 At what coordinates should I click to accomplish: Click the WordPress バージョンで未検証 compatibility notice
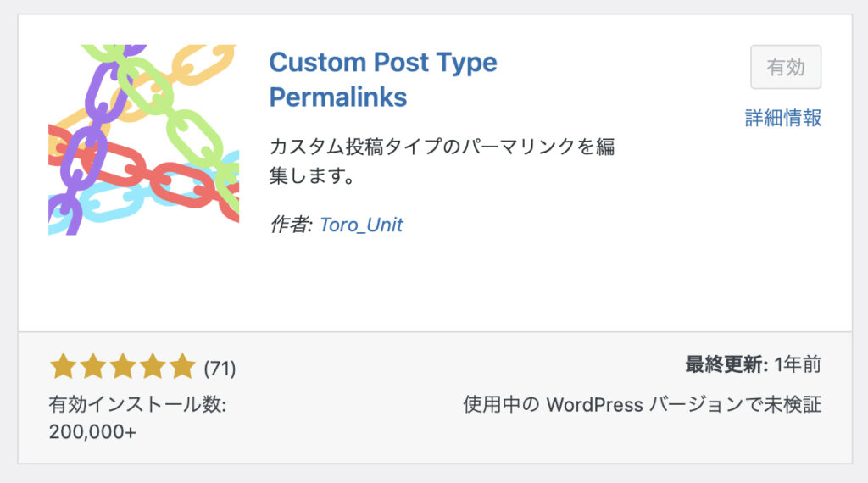(643, 404)
